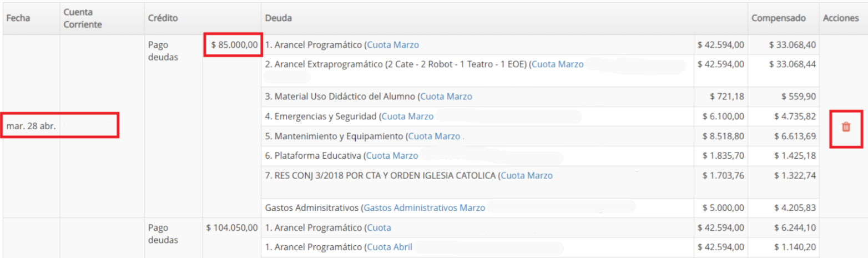The image size is (868, 258).
Task: Open Cuota Marzo link for Mantenimiento y Equipamiento
Action: pyautogui.click(x=434, y=136)
